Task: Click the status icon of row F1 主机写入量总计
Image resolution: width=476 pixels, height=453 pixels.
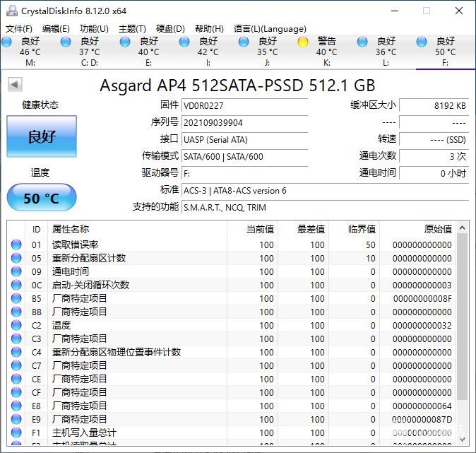Action: coord(16,433)
